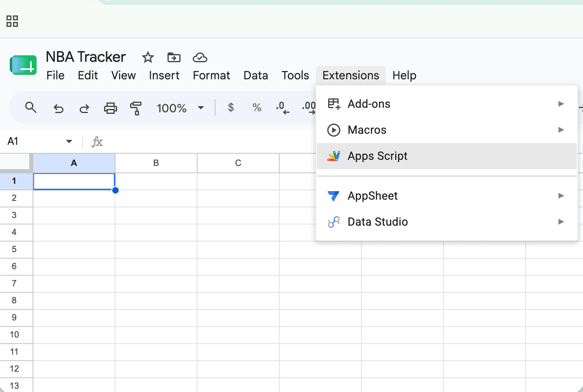
Task: Click the AppSheet logo icon
Action: coord(334,196)
